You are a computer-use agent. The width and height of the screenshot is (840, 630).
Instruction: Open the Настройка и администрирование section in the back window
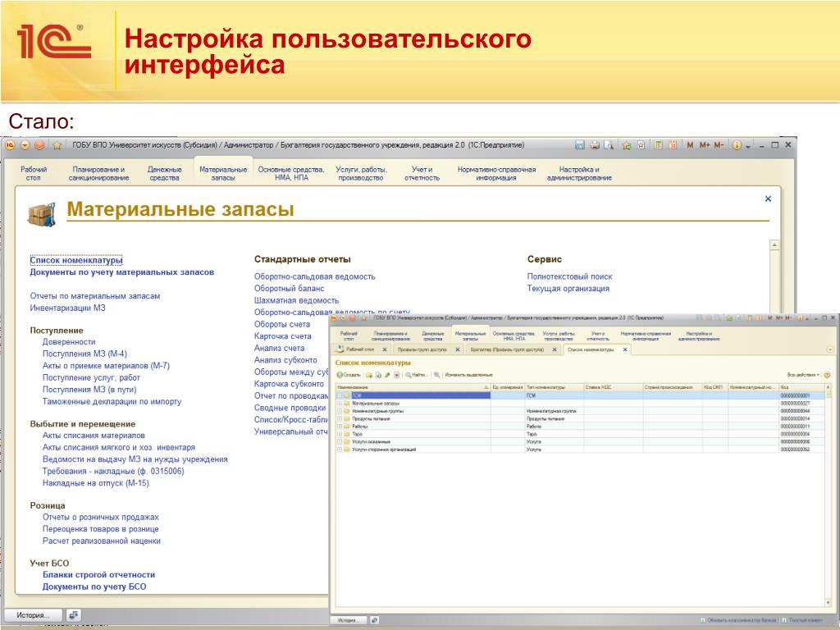click(x=579, y=174)
